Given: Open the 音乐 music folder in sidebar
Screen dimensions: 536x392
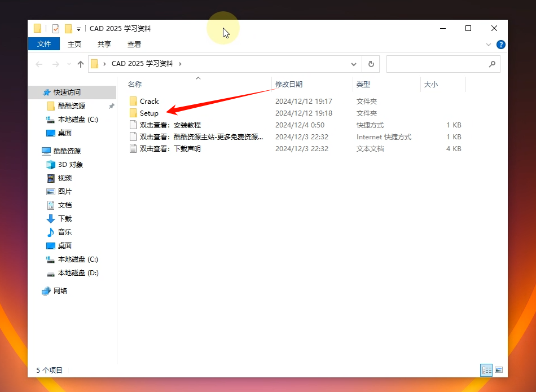Looking at the screenshot, I should coord(64,232).
